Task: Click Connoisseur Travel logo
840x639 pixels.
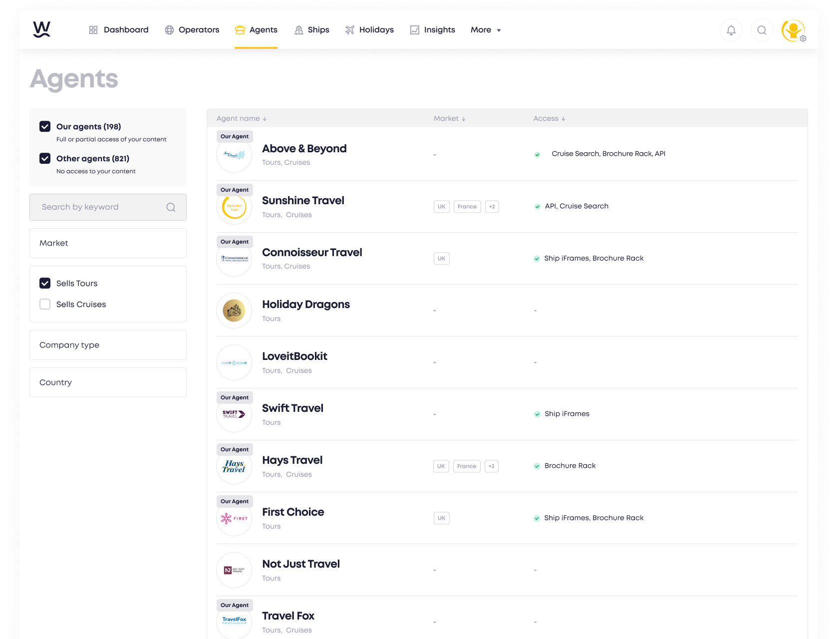Action: point(234,259)
